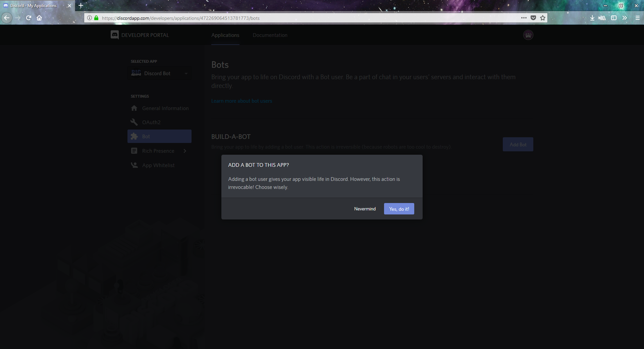Open OAuth2 settings via the wrench icon
644x349 pixels.
(x=134, y=122)
